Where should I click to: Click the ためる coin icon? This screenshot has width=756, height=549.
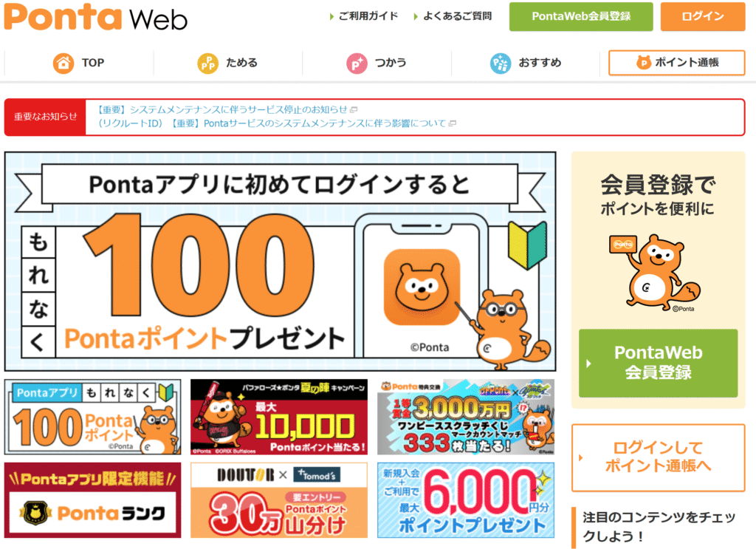pyautogui.click(x=207, y=64)
